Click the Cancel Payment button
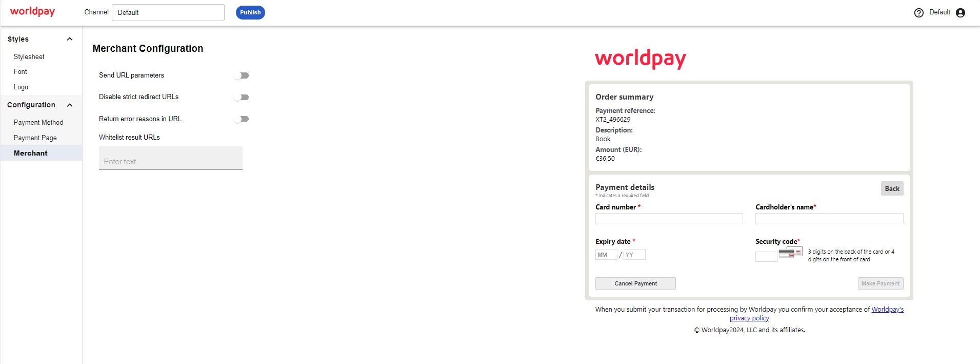The width and height of the screenshot is (980, 364). point(635,283)
